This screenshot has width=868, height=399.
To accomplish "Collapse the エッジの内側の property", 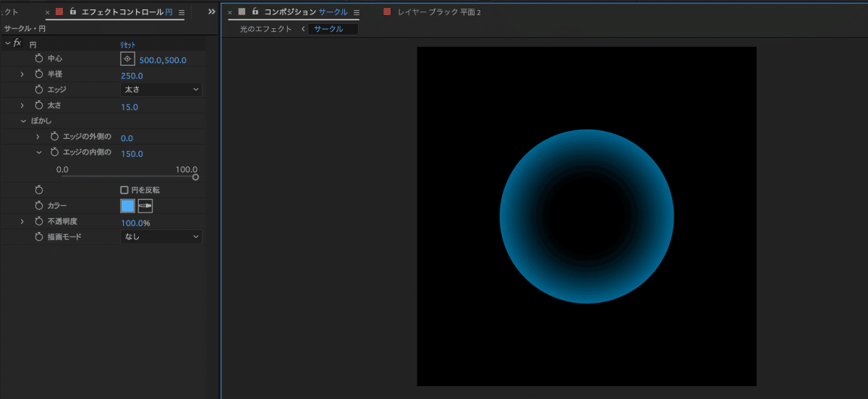I will pyautogui.click(x=38, y=153).
